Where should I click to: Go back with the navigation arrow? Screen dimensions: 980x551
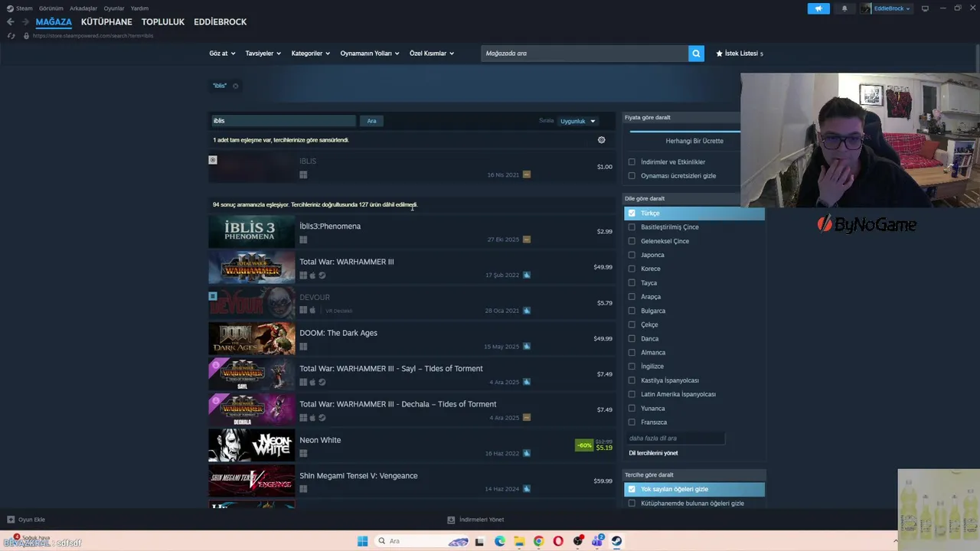11,22
